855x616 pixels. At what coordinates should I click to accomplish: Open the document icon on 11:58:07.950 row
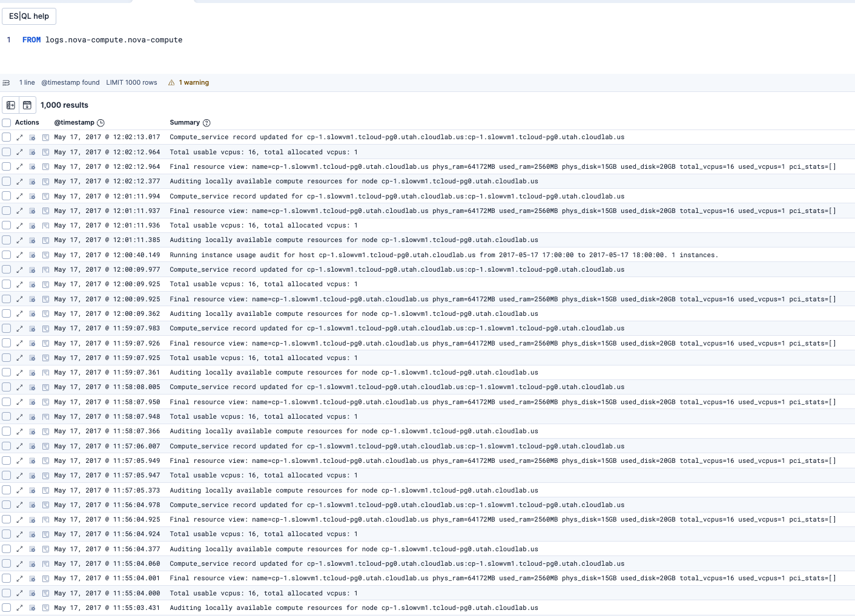tap(45, 402)
